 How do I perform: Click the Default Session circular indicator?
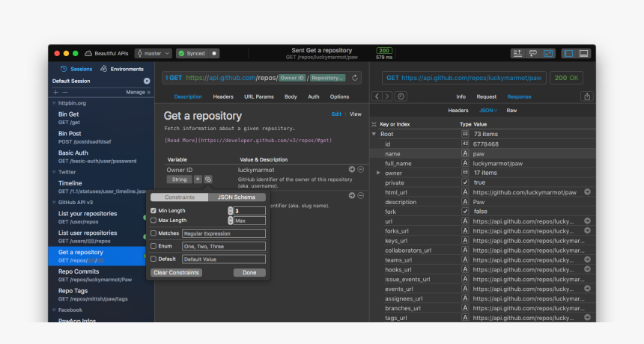coord(147,82)
